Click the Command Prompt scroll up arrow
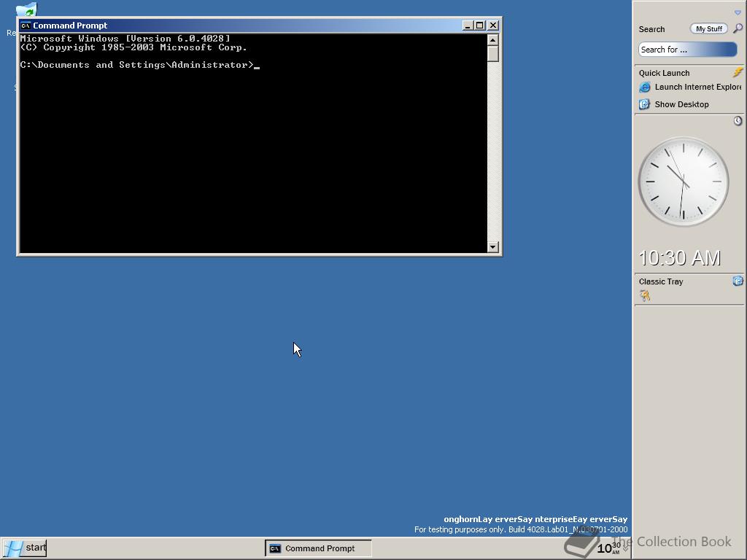This screenshot has height=560, width=747. (493, 40)
